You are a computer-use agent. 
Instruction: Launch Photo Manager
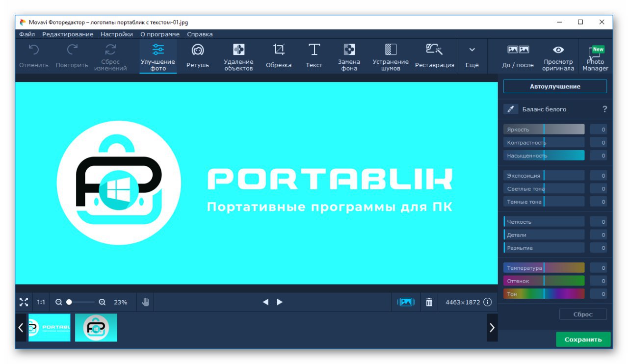(596, 58)
